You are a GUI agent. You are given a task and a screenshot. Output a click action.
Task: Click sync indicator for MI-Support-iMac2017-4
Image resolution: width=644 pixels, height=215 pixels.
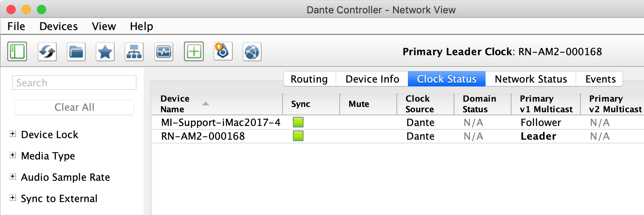click(298, 122)
